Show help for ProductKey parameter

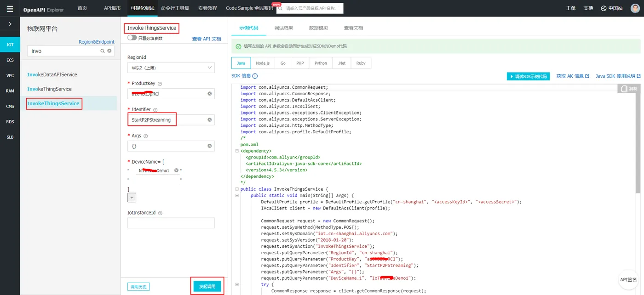coord(160,84)
